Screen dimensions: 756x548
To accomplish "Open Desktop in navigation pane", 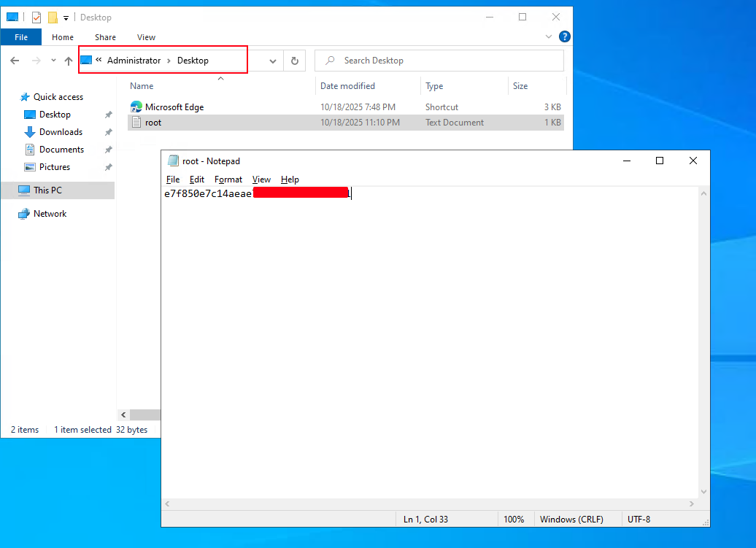I will pos(55,115).
